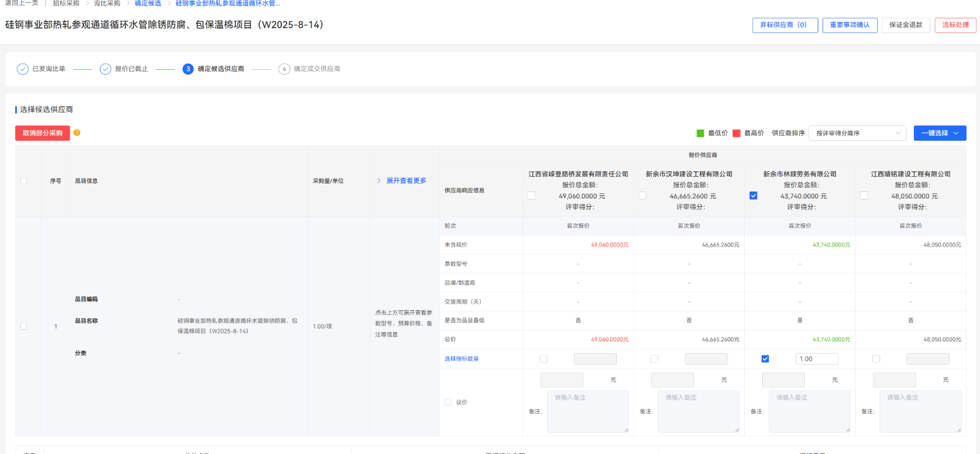Click the step 4 circle 确定成交供应商

pyautogui.click(x=284, y=69)
